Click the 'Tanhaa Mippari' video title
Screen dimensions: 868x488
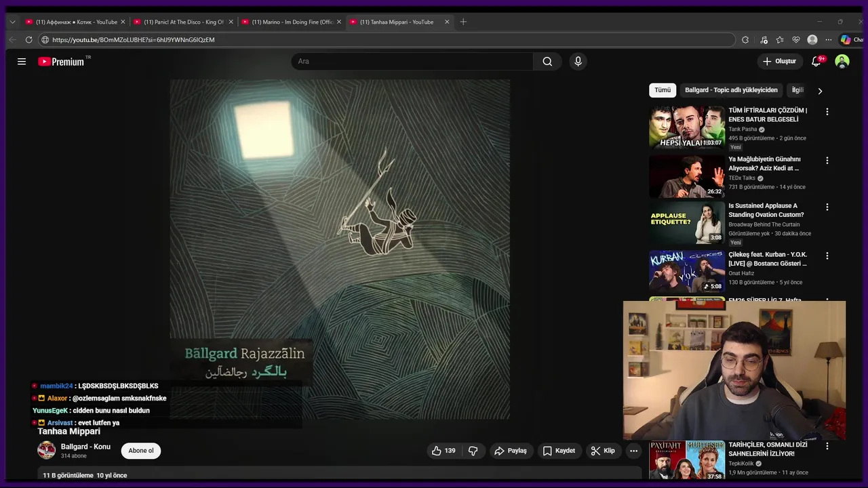(x=69, y=431)
